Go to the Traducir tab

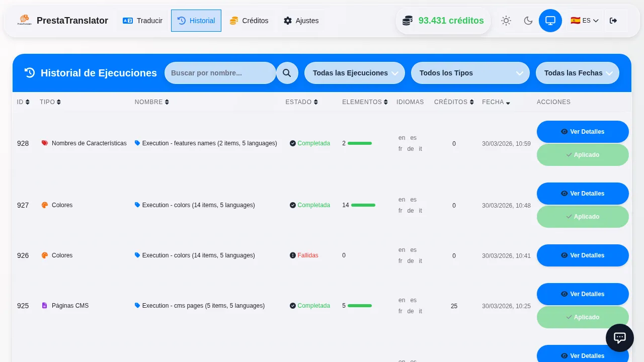143,21
